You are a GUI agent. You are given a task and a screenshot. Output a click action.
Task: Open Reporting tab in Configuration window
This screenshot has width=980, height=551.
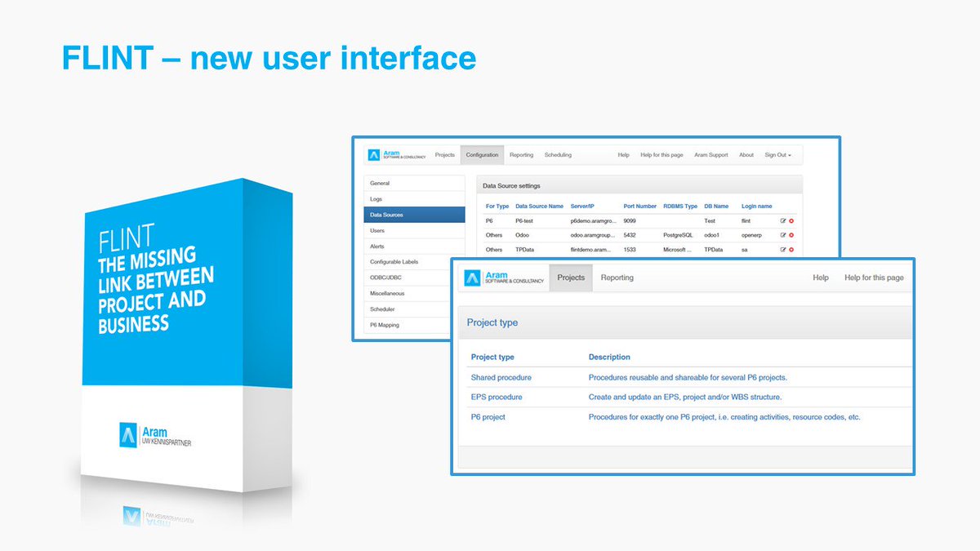521,155
